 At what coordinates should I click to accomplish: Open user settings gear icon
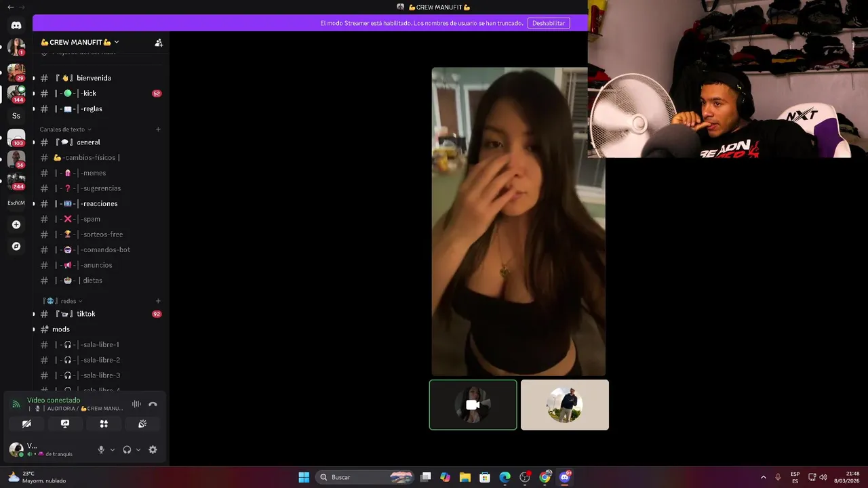click(153, 449)
